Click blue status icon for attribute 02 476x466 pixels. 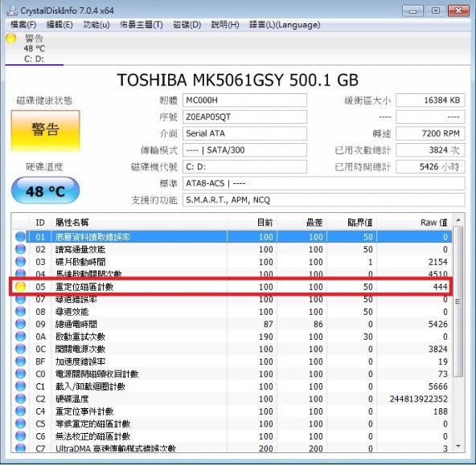[20, 249]
